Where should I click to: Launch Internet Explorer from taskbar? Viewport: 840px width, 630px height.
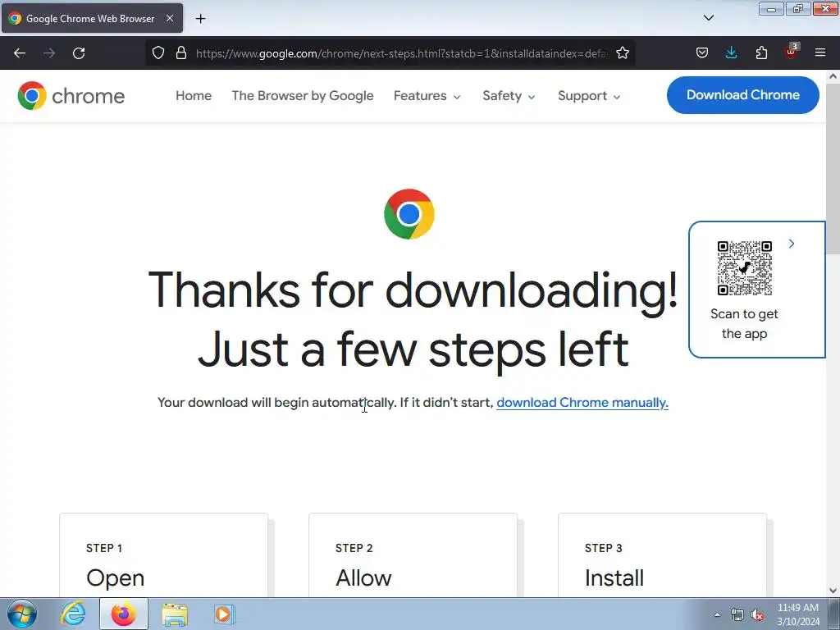pos(73,614)
